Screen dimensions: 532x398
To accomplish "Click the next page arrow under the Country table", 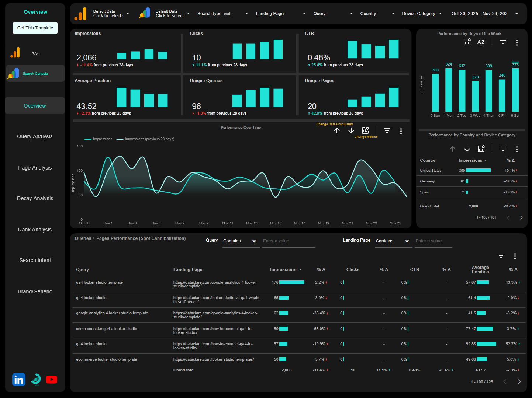I will (521, 217).
